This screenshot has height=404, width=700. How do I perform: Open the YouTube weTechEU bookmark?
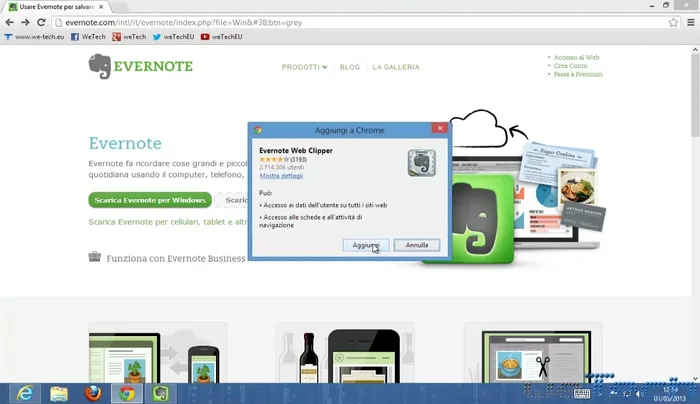click(x=221, y=37)
